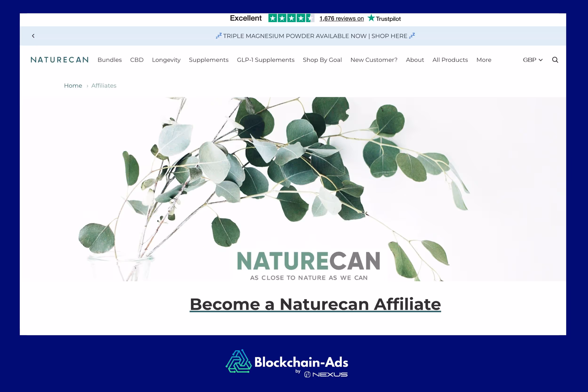The width and height of the screenshot is (588, 392).
Task: Click Home in the breadcrumb
Action: point(73,86)
